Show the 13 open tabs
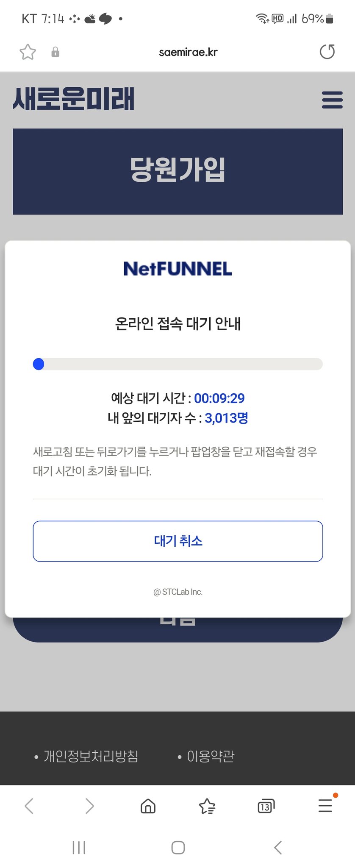 pyautogui.click(x=266, y=806)
